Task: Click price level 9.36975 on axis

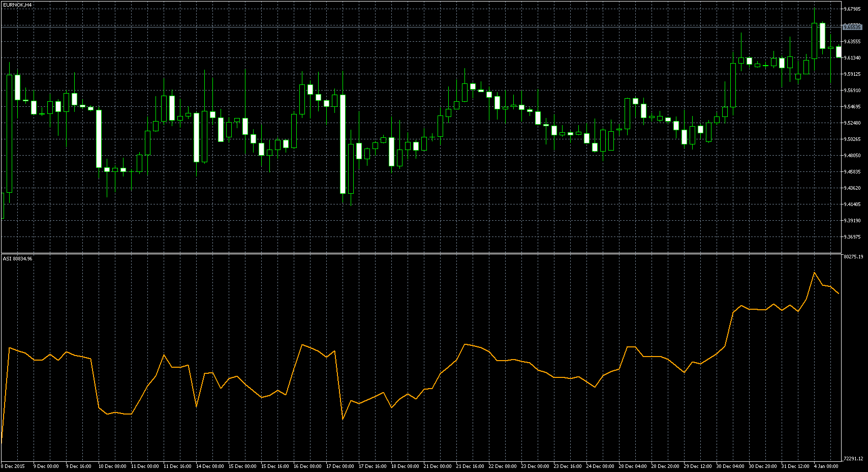Action: 852,237
